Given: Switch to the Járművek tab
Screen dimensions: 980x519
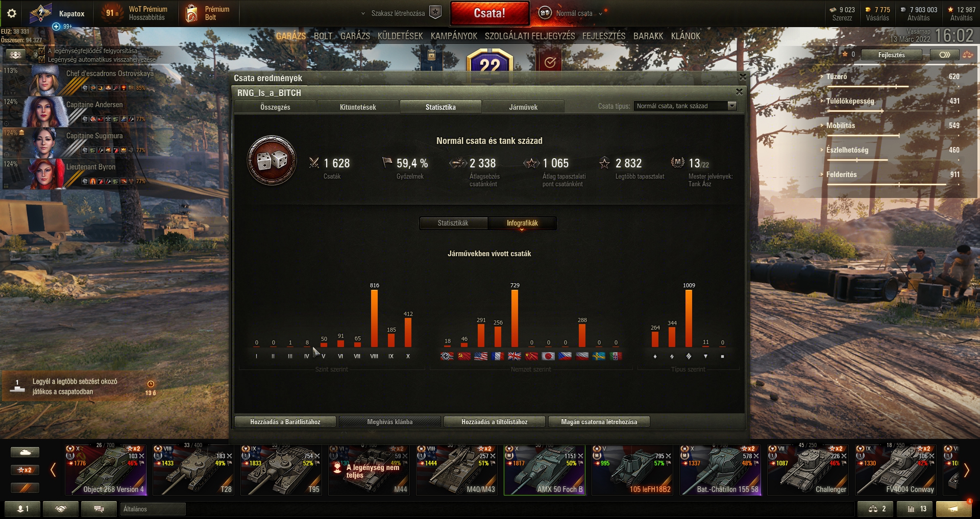Looking at the screenshot, I should point(523,107).
